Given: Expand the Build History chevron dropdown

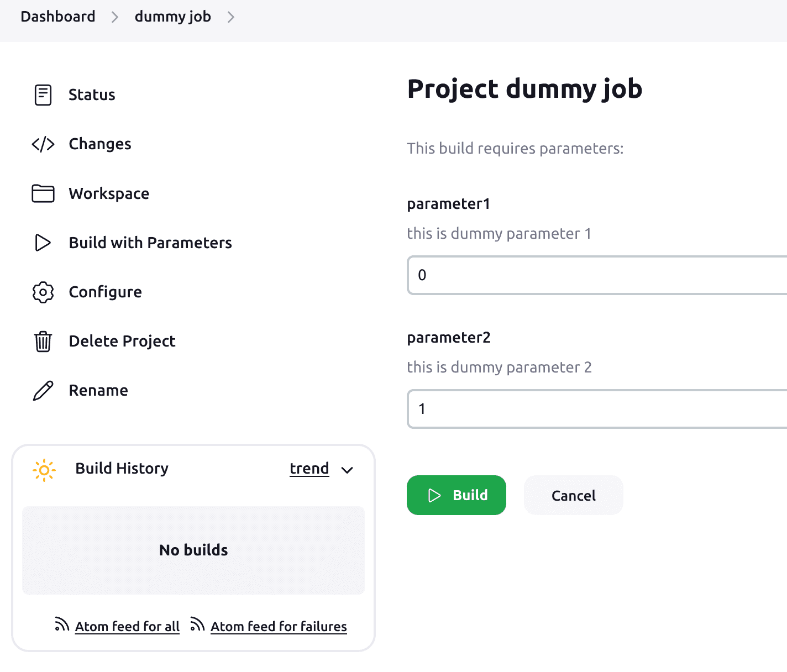Looking at the screenshot, I should 347,470.
